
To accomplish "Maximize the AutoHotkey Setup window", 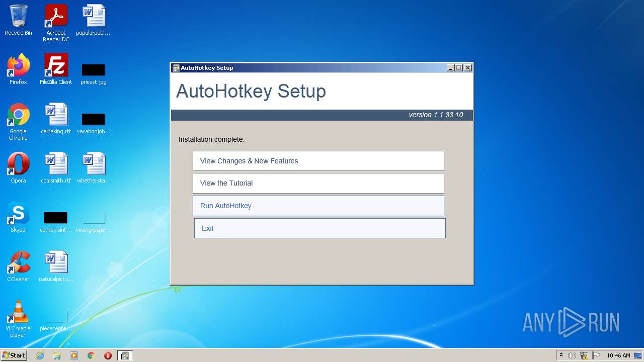I will pyautogui.click(x=459, y=68).
